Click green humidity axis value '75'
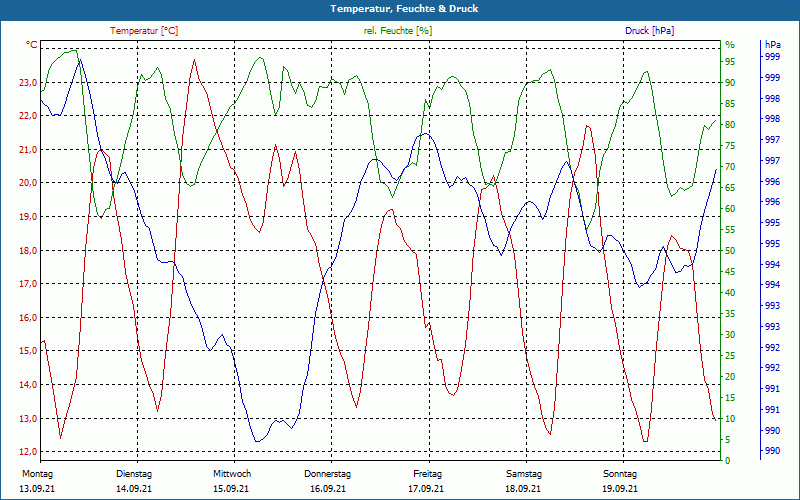This screenshot has height=500, width=800. [730, 146]
